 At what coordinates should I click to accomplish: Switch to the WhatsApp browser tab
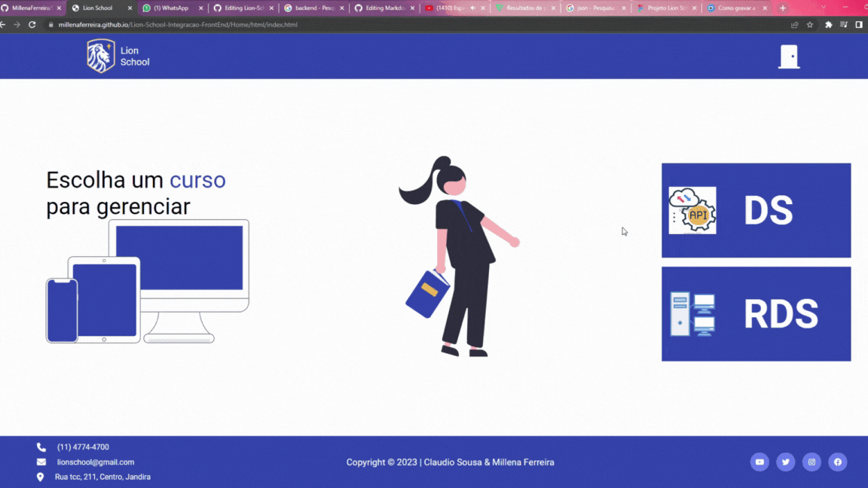tap(172, 8)
